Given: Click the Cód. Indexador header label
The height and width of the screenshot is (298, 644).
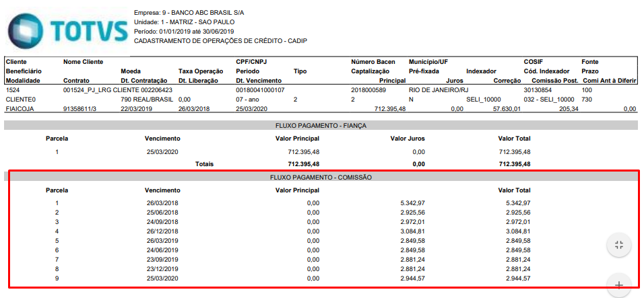Looking at the screenshot, I should 546,71.
